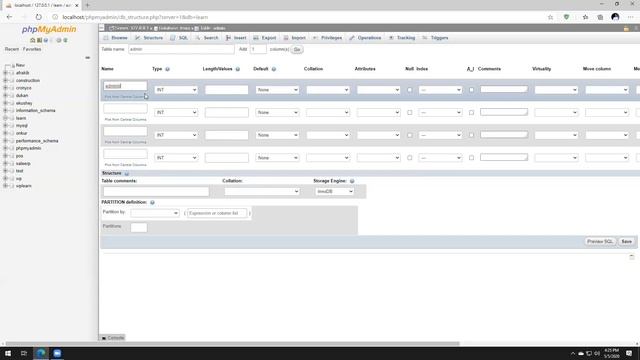Switch to Edge browser on taskbar
Viewport: 640px width, 360px height.
41,353
